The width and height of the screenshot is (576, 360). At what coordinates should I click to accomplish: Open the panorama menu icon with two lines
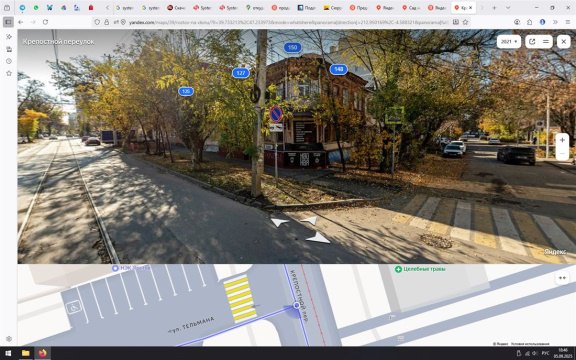(546, 42)
